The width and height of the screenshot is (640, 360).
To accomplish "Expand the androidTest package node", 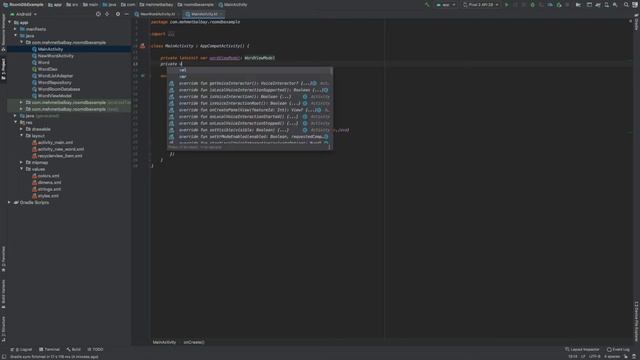I will (22, 102).
